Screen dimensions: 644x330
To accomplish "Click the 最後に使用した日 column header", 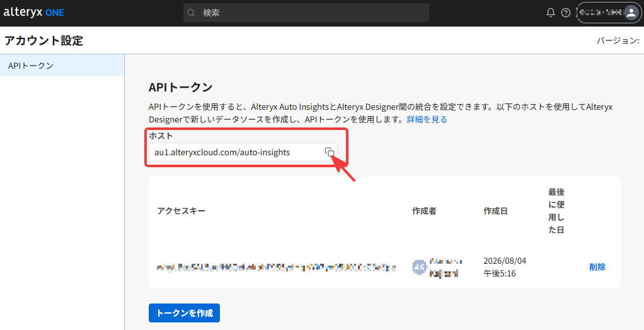I will point(556,211).
